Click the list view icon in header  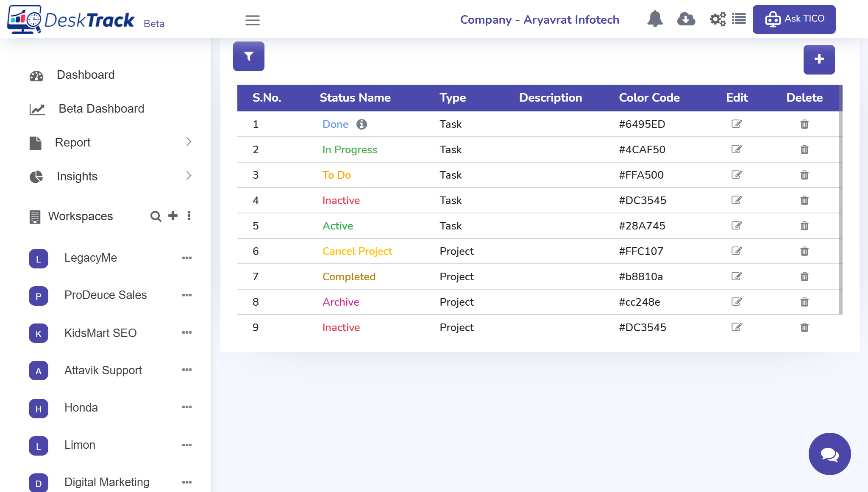pyautogui.click(x=739, y=19)
